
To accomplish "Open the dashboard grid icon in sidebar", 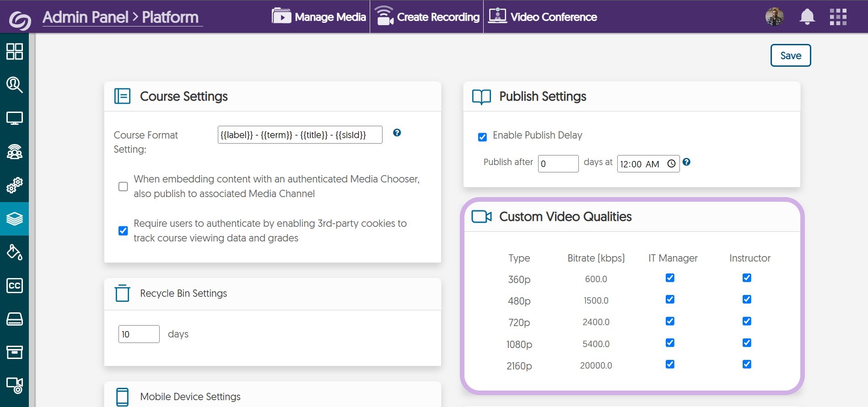I will point(14,52).
